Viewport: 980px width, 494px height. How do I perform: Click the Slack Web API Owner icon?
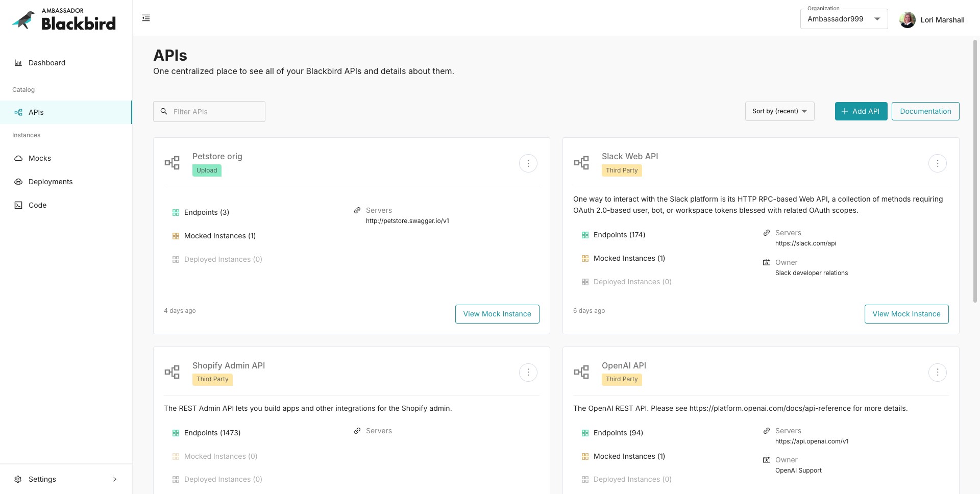point(767,262)
